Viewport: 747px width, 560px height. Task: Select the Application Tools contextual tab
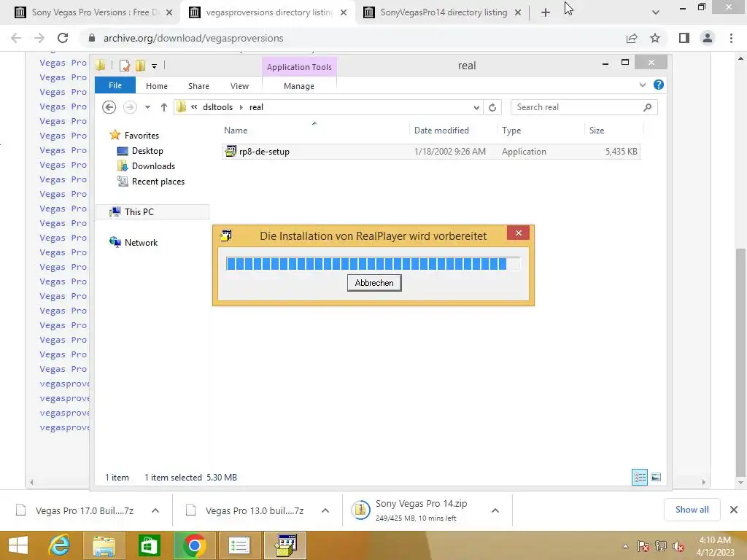299,67
